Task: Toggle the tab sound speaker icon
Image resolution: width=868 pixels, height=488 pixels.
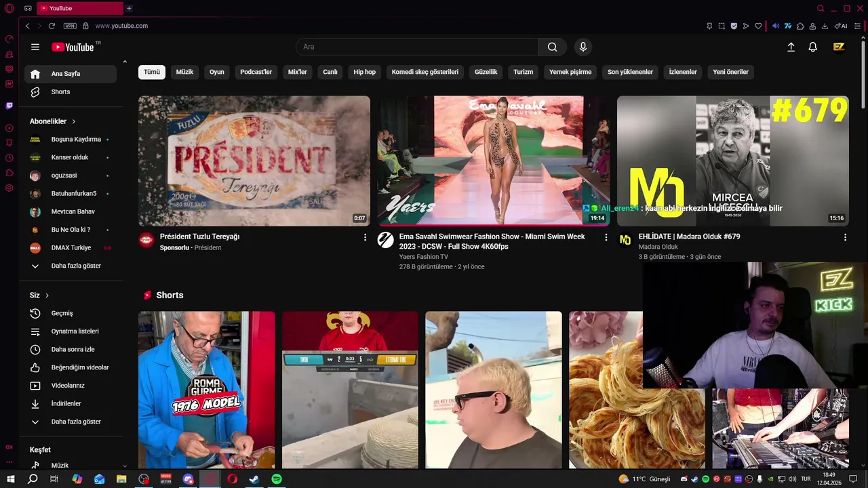Action: coord(776,26)
